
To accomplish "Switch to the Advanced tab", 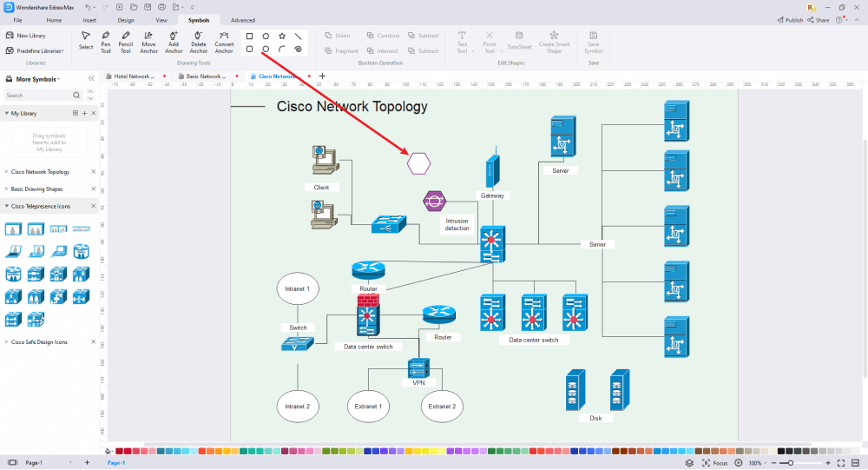I will pyautogui.click(x=242, y=20).
